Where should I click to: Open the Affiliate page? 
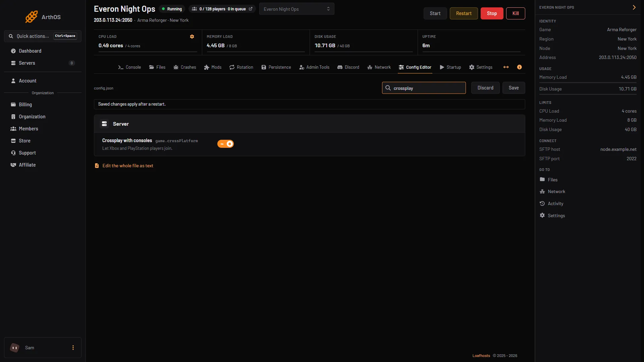pos(43,165)
